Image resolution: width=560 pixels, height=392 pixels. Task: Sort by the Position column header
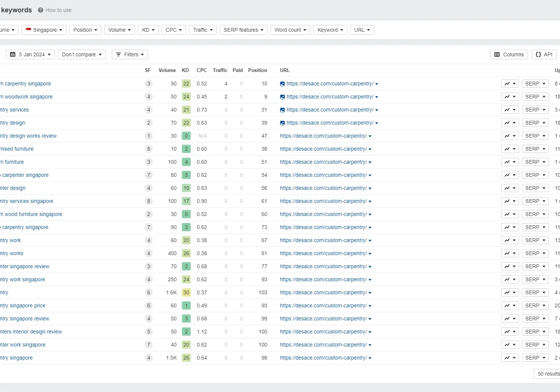point(257,70)
